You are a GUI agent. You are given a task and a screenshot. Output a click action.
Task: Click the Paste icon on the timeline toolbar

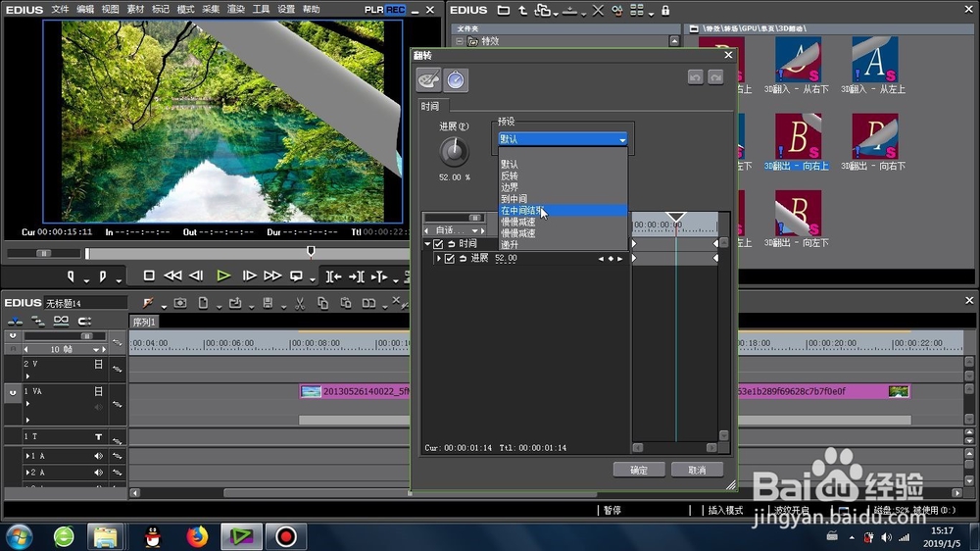[x=346, y=303]
